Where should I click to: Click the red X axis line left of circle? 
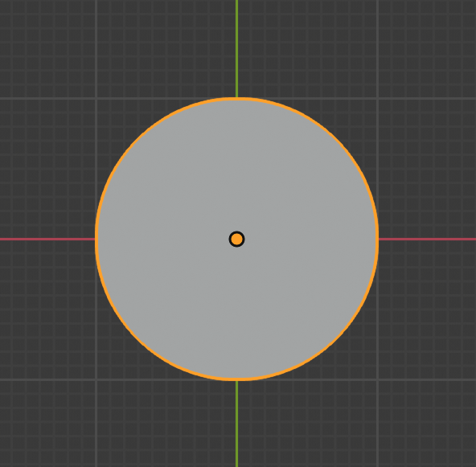[x=47, y=239]
